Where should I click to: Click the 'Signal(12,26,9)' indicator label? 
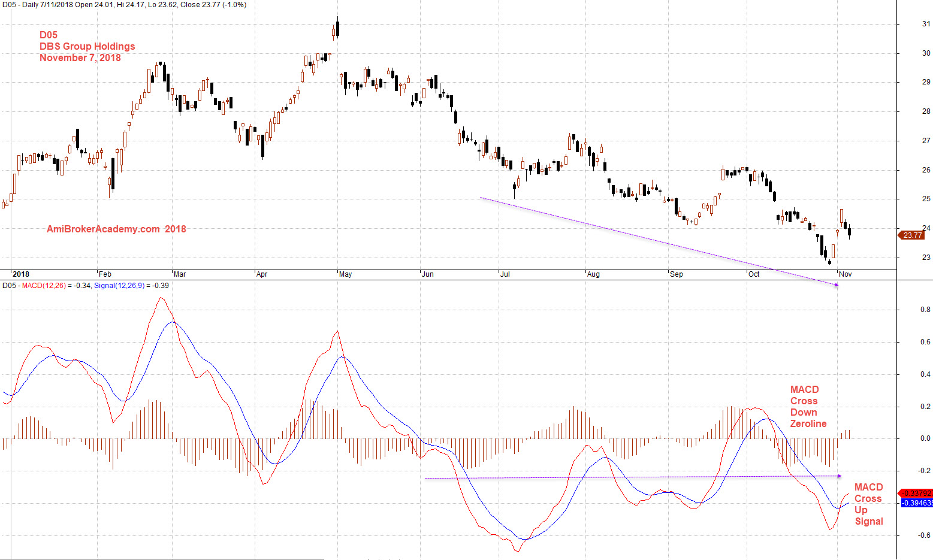pos(119,286)
